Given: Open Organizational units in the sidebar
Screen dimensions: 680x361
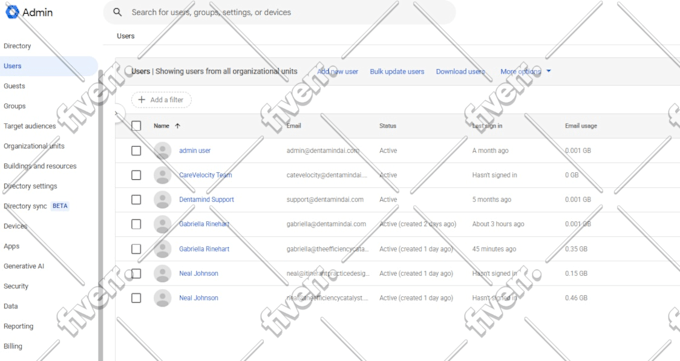Looking at the screenshot, I should (34, 146).
